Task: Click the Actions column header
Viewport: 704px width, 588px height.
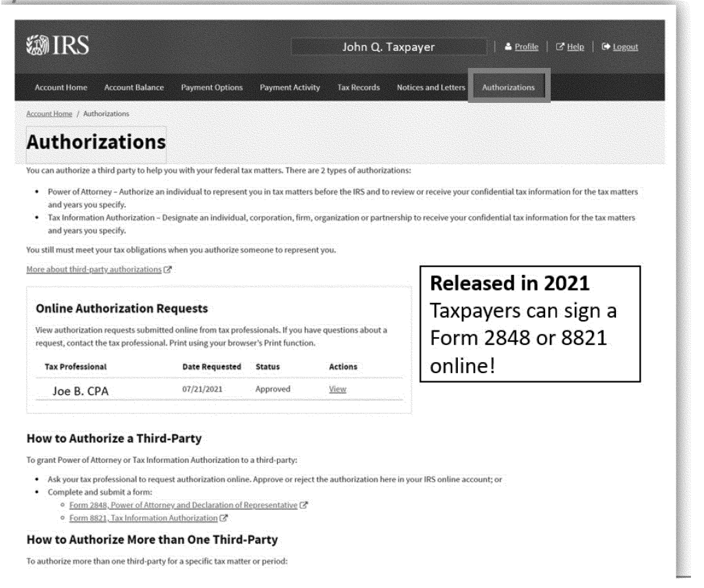Action: tap(343, 367)
